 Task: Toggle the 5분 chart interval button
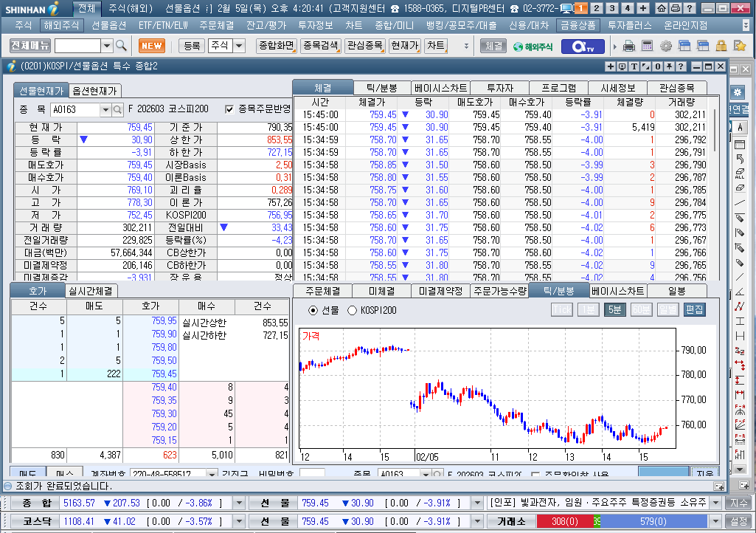coord(614,309)
